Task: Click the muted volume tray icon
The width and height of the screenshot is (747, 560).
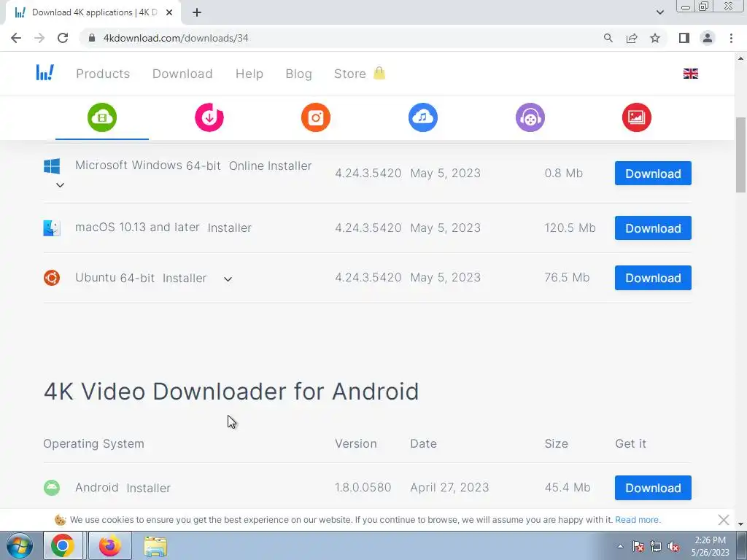Action: coord(673,547)
